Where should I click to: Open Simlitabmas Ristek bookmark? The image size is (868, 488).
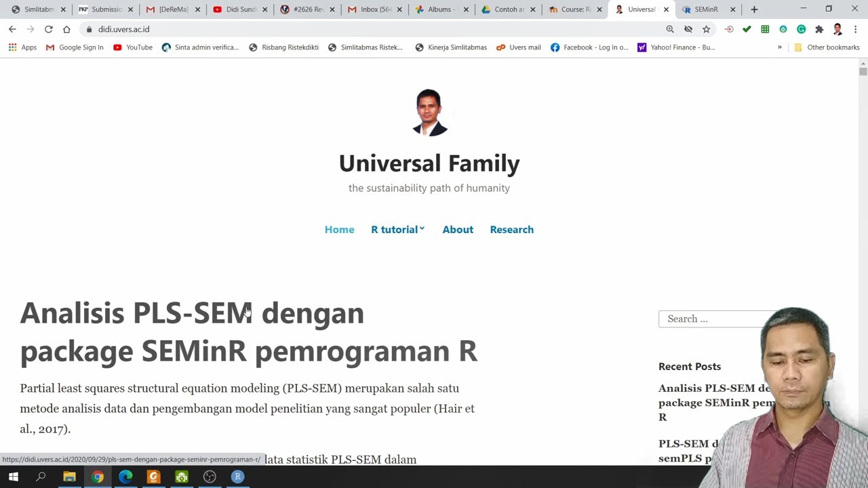pyautogui.click(x=365, y=47)
